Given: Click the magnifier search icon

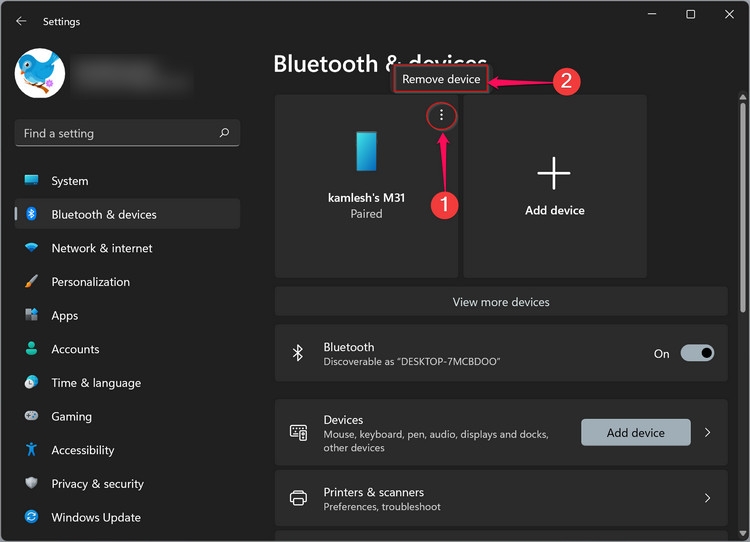Looking at the screenshot, I should pos(224,133).
